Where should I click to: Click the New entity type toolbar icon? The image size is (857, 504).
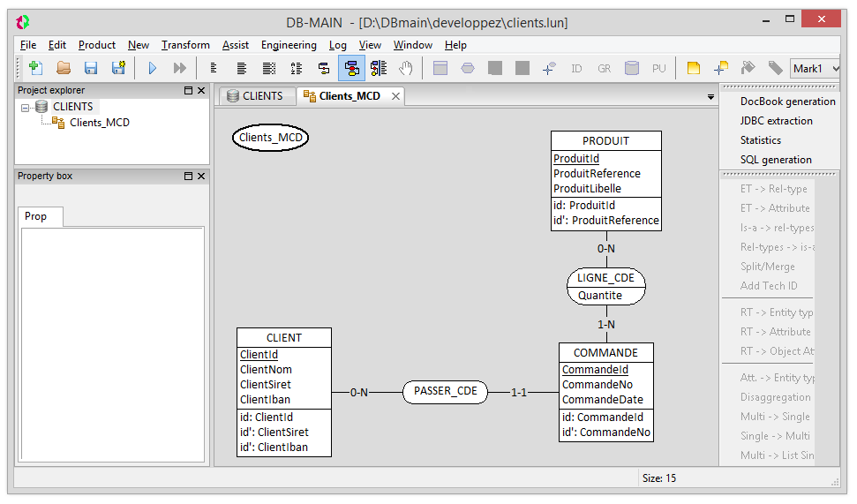[440, 68]
